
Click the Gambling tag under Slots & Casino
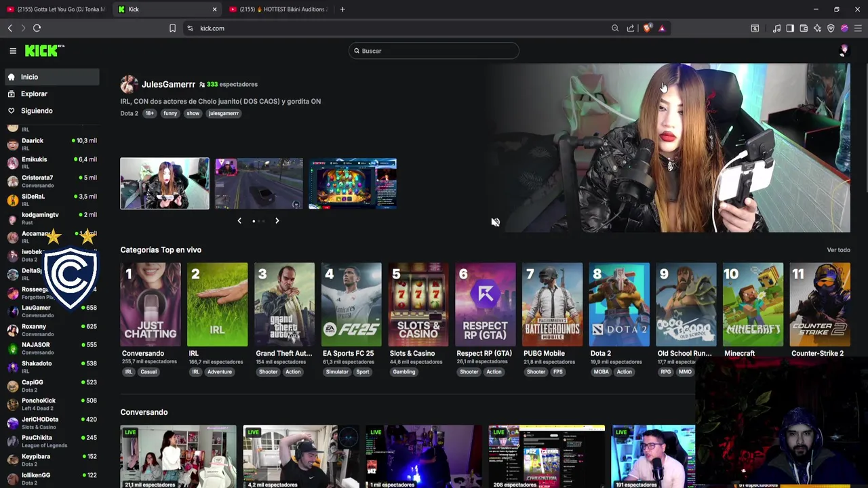403,371
